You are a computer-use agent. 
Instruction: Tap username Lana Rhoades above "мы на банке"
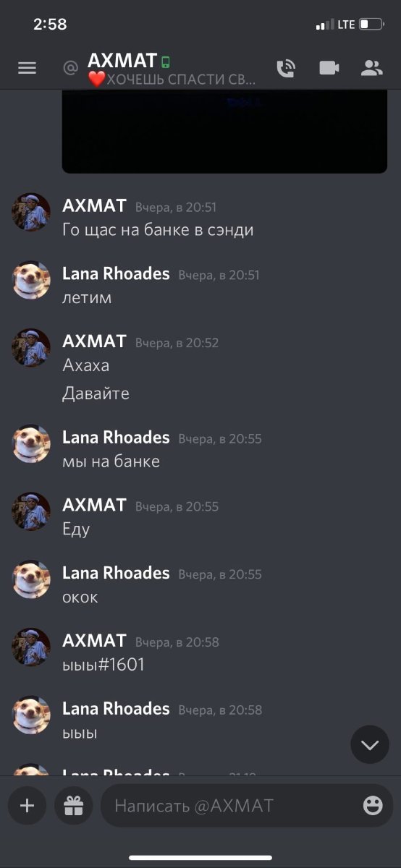click(116, 438)
